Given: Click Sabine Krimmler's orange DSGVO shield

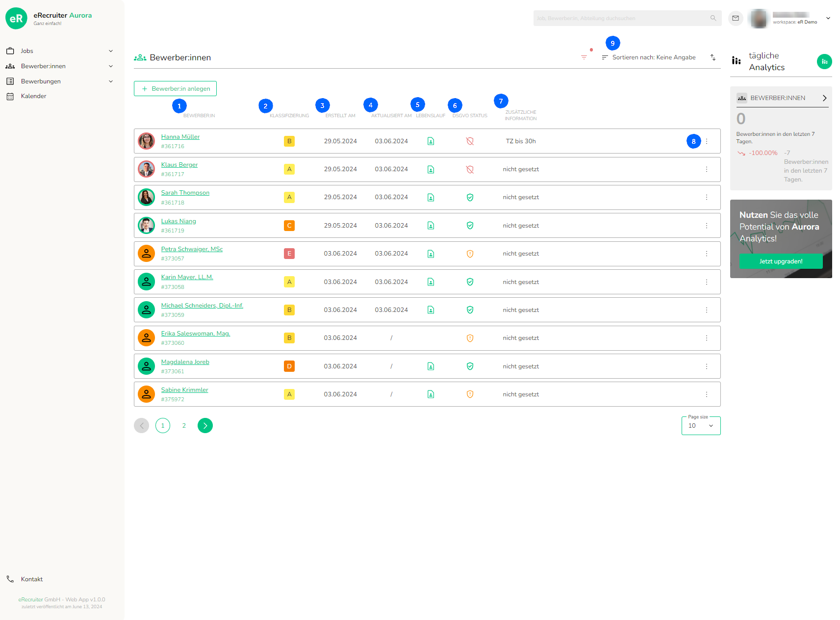Looking at the screenshot, I should (470, 394).
